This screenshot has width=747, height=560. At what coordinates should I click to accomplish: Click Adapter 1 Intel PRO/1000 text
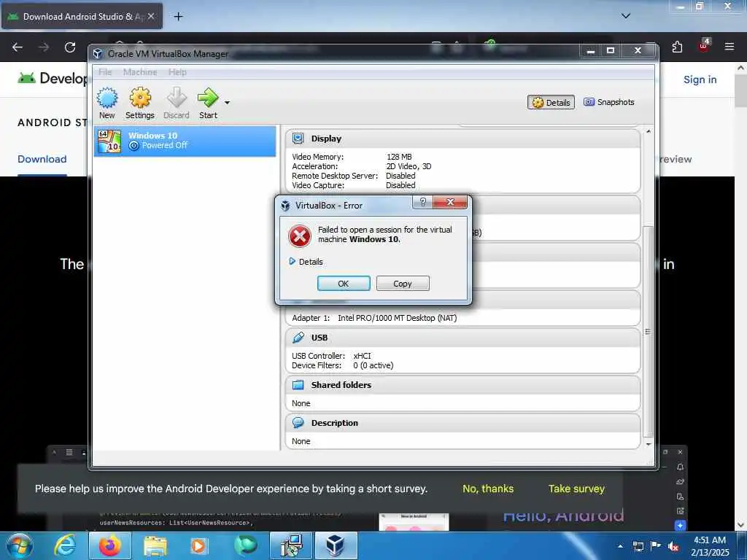click(x=374, y=318)
